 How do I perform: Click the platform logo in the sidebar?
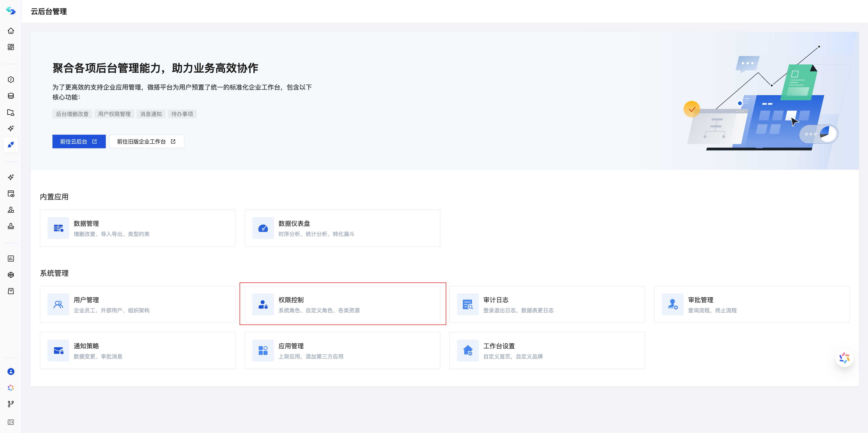[x=11, y=11]
